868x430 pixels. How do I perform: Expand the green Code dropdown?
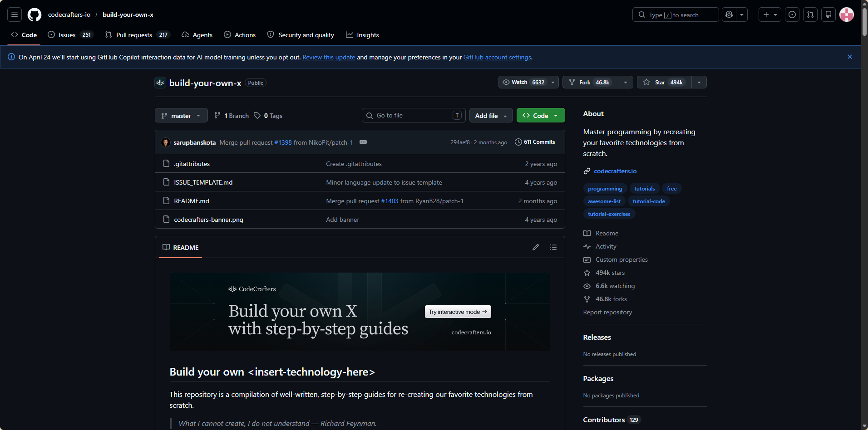(541, 116)
